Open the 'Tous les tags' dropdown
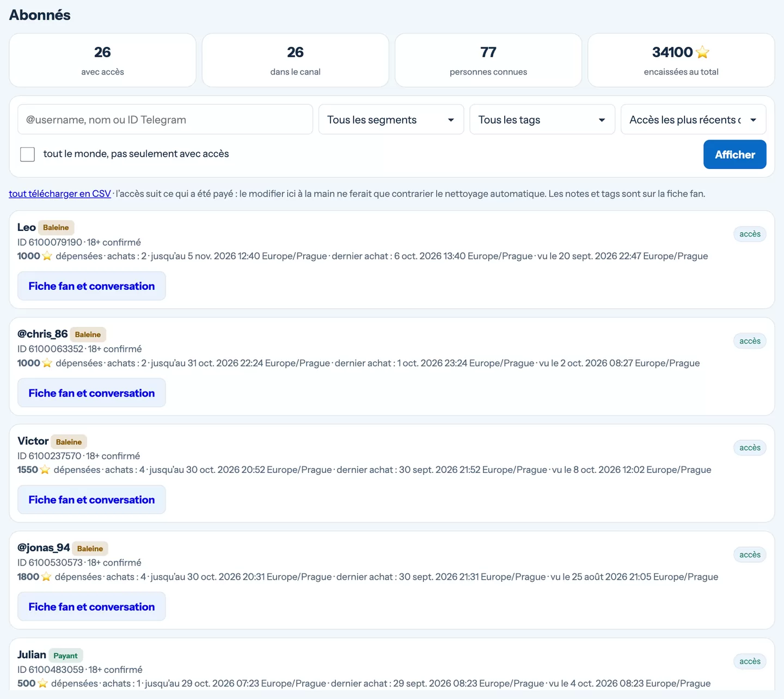The width and height of the screenshot is (784, 699). [x=542, y=119]
